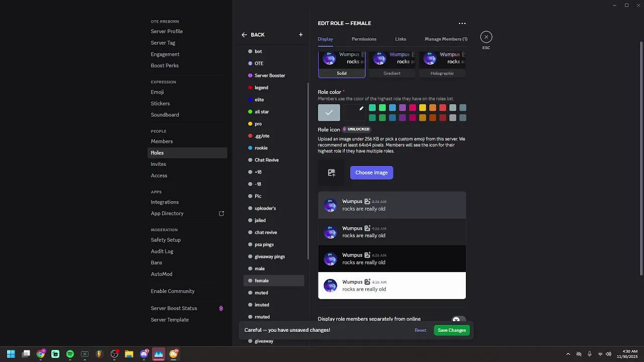Image resolution: width=644 pixels, height=362 pixels.
Task: Select the uploader's role
Action: point(274,208)
